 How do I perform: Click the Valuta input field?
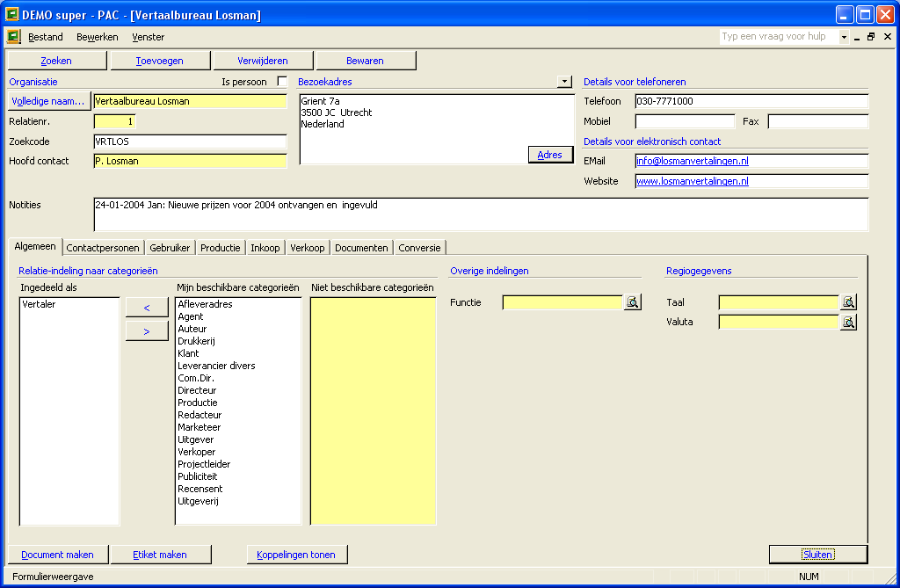coord(779,322)
